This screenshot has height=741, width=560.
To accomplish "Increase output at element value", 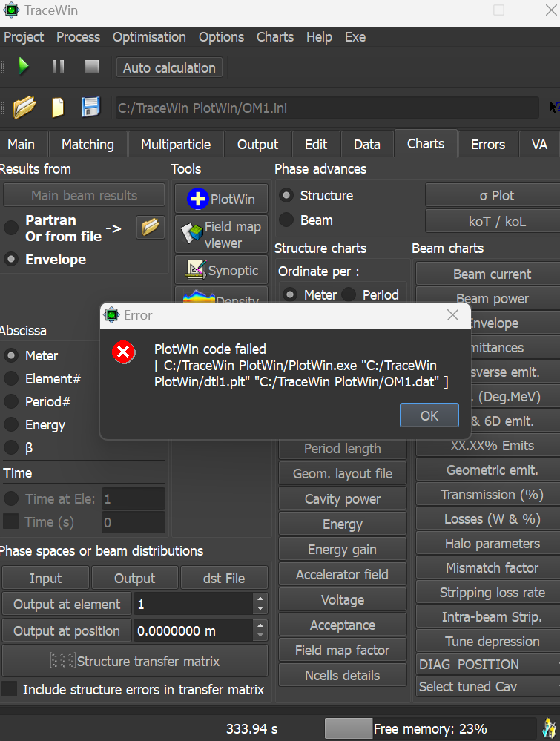I will pos(260,599).
